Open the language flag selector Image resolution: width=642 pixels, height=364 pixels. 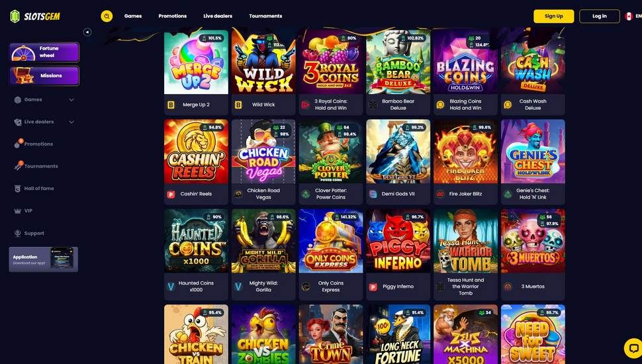pyautogui.click(x=629, y=17)
